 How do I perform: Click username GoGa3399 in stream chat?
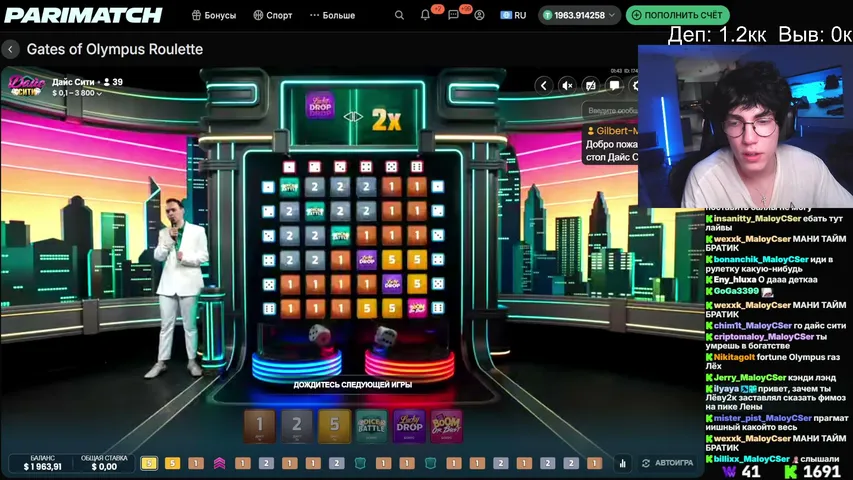click(x=736, y=291)
